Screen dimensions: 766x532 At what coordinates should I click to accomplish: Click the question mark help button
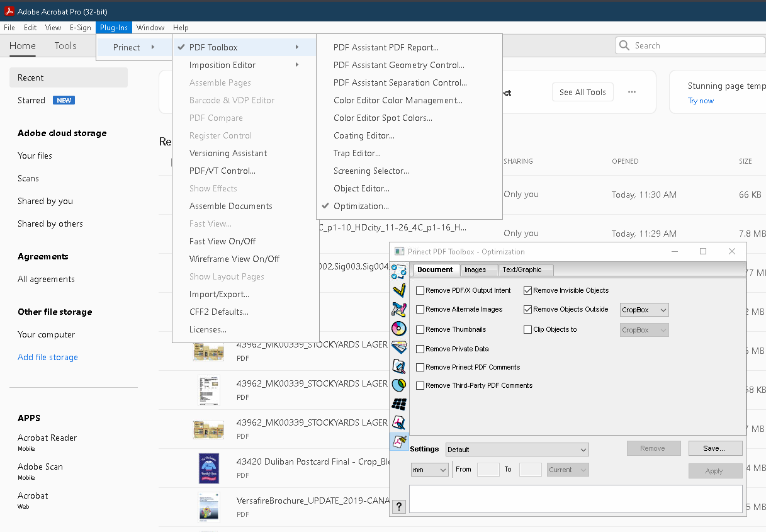click(x=399, y=506)
